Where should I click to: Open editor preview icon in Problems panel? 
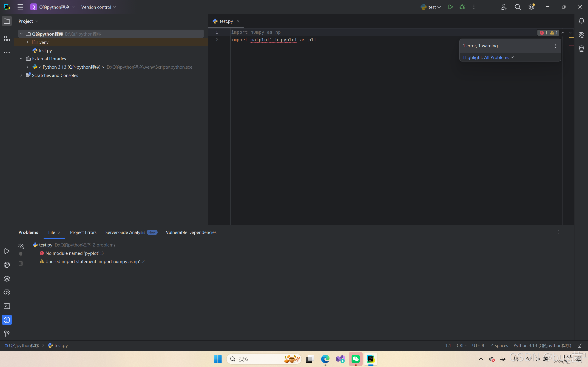(21, 263)
